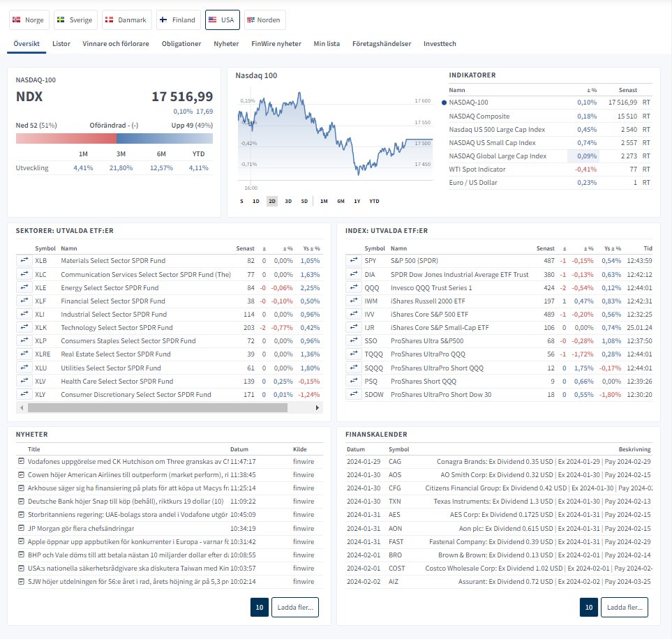672x639 pixels.
Task: Switch to the Listor tab
Action: pyautogui.click(x=61, y=44)
